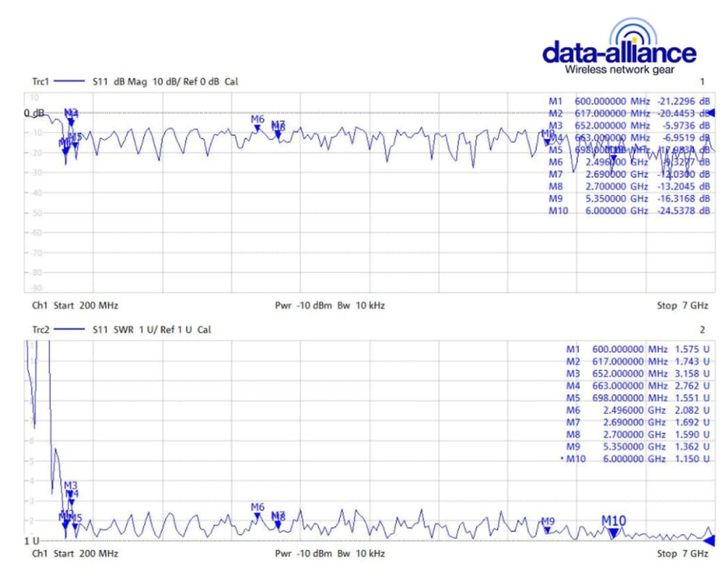This screenshot has height=579, width=728.
Task: Click 'Stop 7 GHz' under the top chart
Action: coord(682,305)
